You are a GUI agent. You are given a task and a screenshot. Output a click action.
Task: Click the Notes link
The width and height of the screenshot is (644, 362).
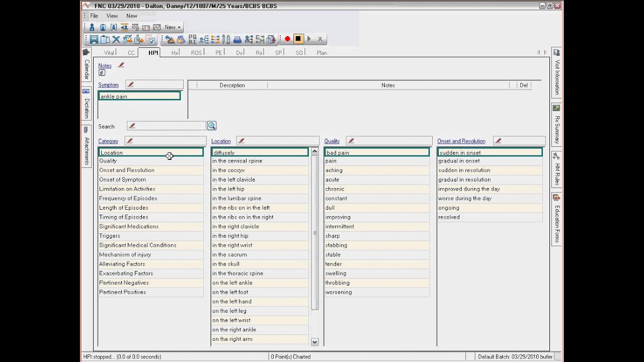[105, 65]
